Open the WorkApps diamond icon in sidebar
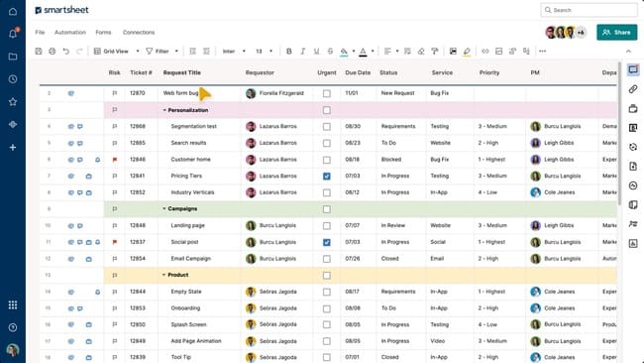The width and height of the screenshot is (644, 363). (13, 124)
